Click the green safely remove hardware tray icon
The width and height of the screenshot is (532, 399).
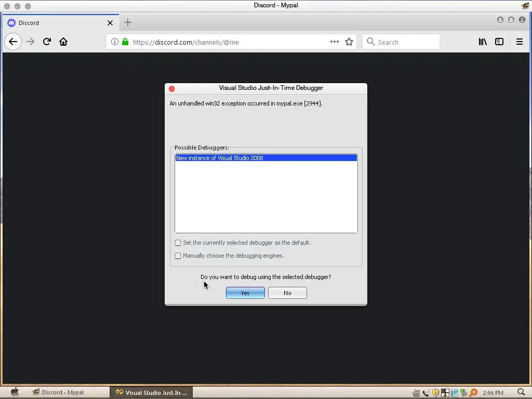pos(464,393)
